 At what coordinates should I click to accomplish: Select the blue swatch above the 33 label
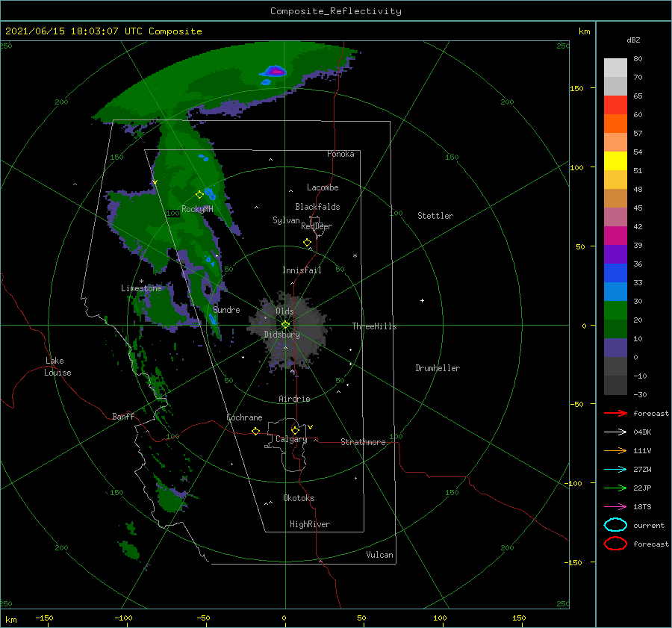(x=615, y=273)
